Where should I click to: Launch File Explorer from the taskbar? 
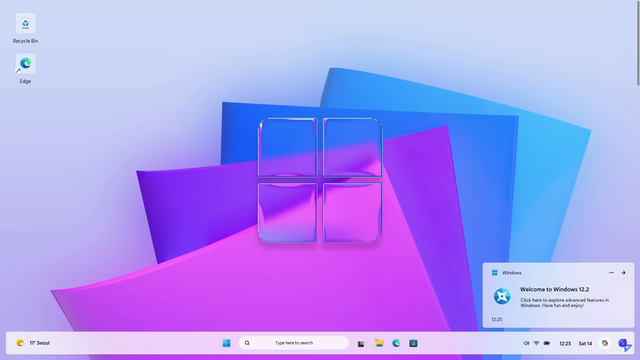point(379,343)
